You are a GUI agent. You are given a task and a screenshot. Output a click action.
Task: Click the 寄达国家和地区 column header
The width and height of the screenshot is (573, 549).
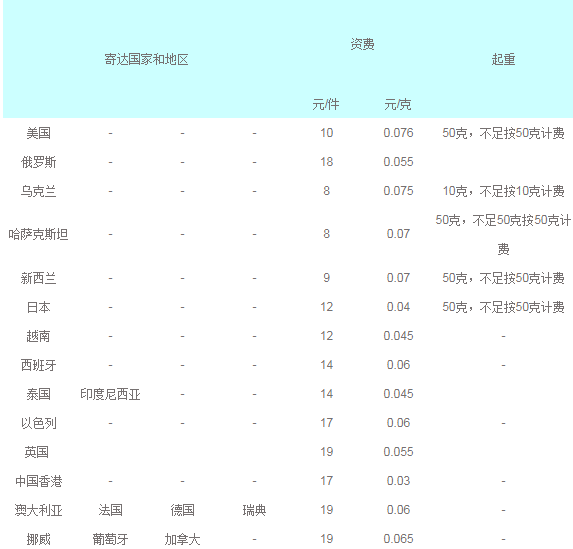[x=146, y=59]
